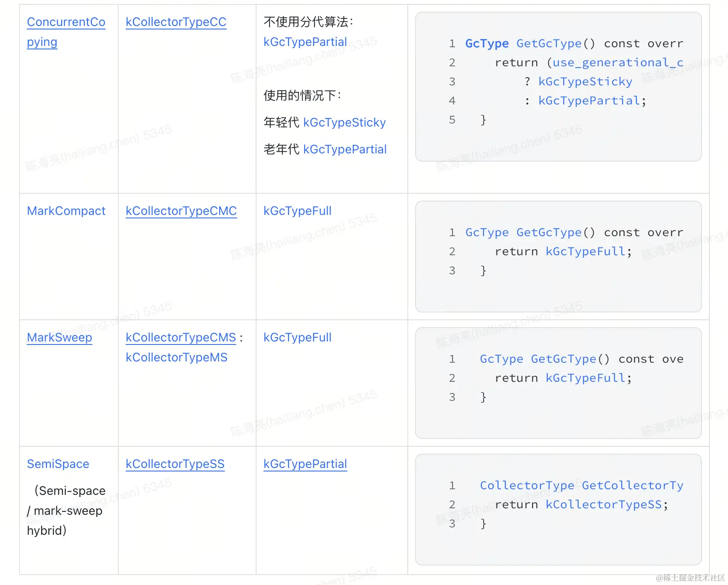728x585 pixels.
Task: Click the MarkSweep row code block
Action: click(558, 383)
